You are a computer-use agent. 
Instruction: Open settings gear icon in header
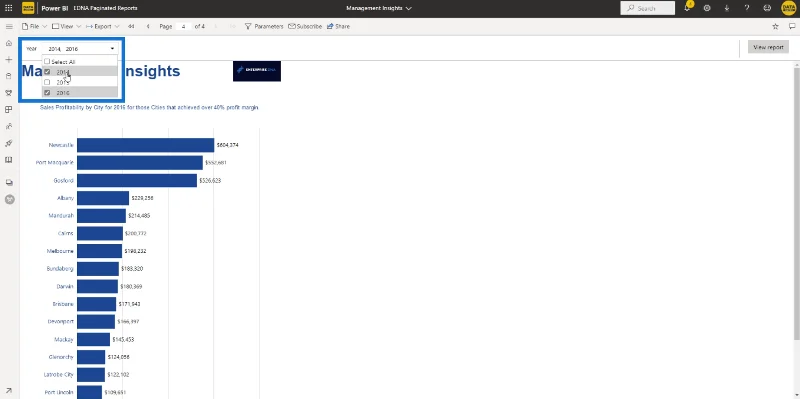click(707, 8)
